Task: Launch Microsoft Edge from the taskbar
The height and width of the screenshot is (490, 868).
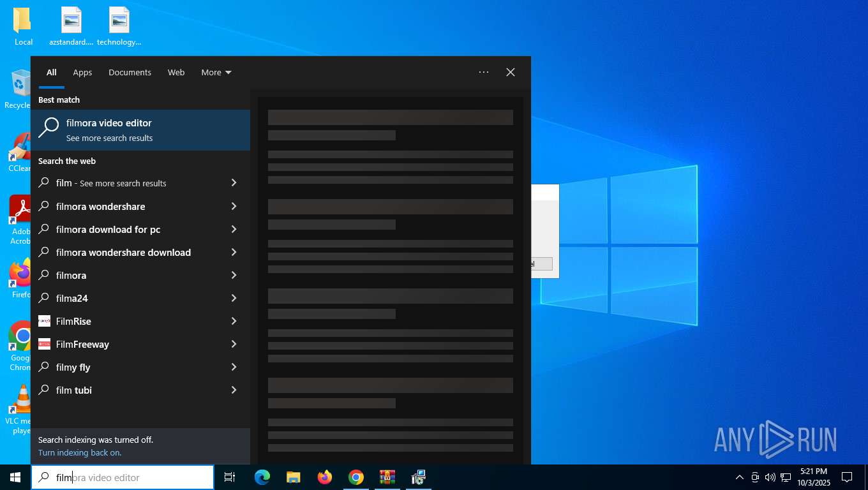Action: (262, 477)
